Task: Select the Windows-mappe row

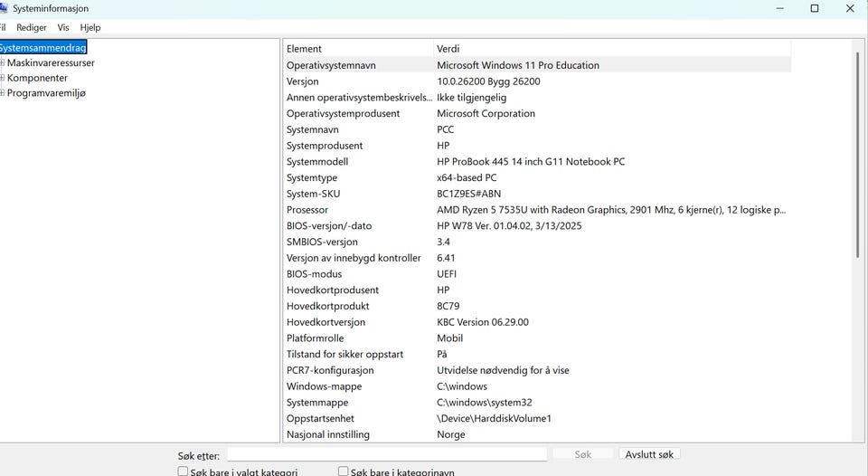Action: coord(537,386)
